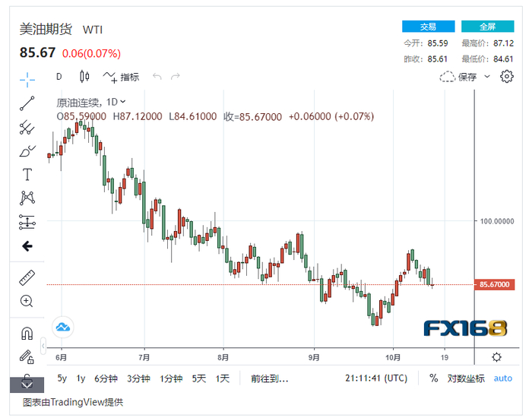Viewport: 532px width, 418px height.
Task: Open axis settings gear at bottom right
Action: 496,357
